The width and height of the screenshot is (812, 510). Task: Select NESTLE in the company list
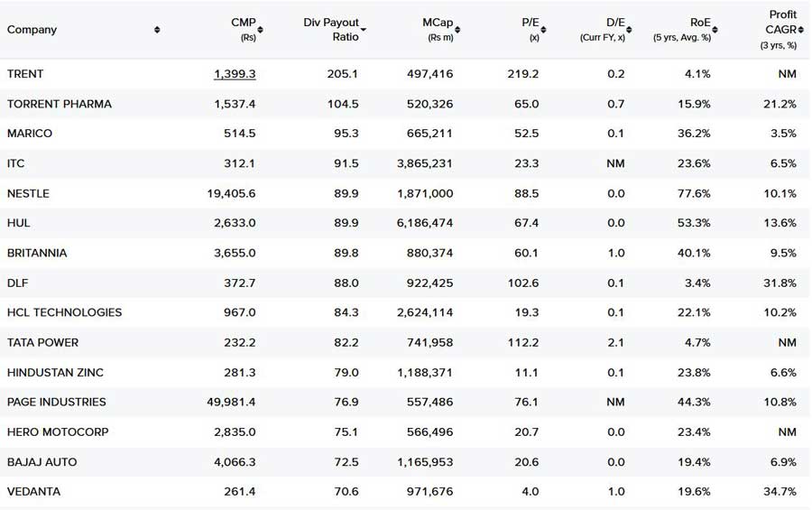click(28, 193)
